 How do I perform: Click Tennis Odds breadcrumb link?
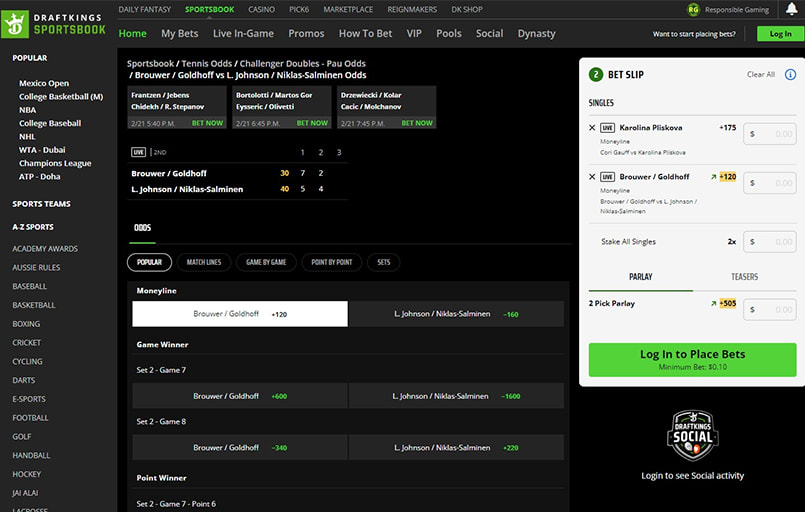pyautogui.click(x=207, y=64)
